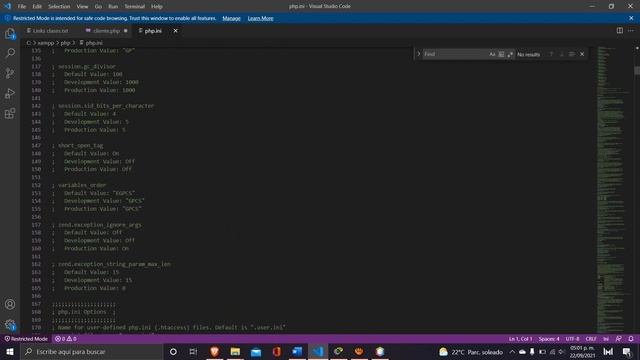
Task: Switch to the Links clases.txt tab
Action: (48, 31)
